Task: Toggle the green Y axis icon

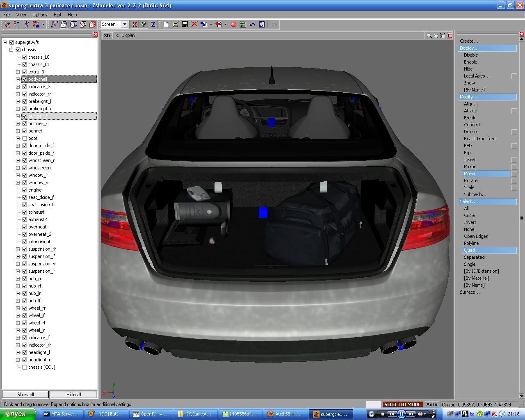Action: [x=144, y=25]
